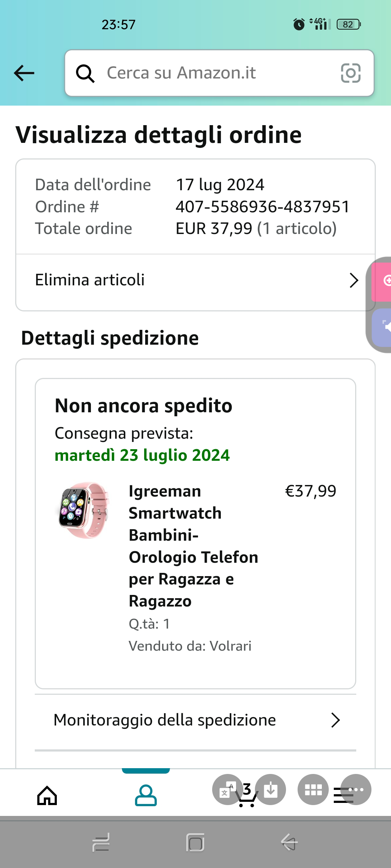
Task: Tap the Elimina articoli label
Action: pos(90,280)
